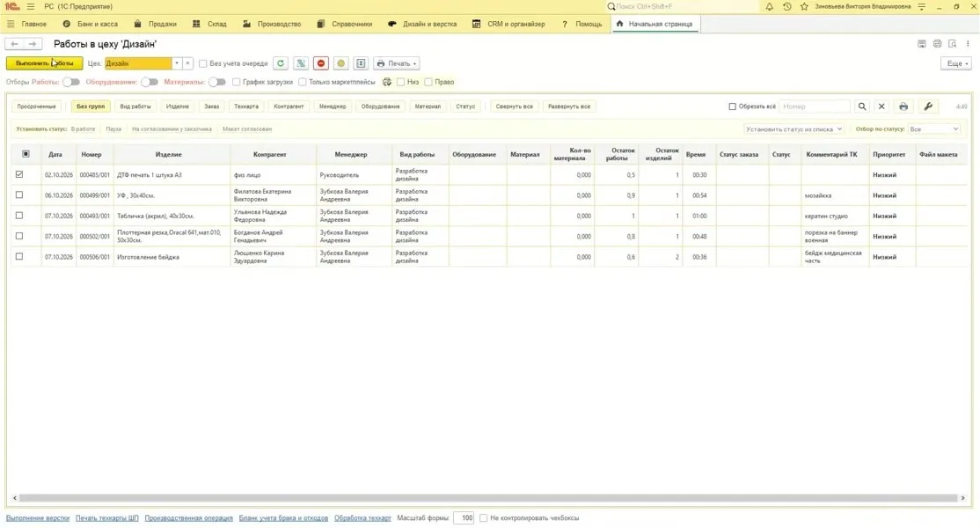This screenshot has height=528, width=980.
Task: Open list settings wrench icon
Action: 928,106
